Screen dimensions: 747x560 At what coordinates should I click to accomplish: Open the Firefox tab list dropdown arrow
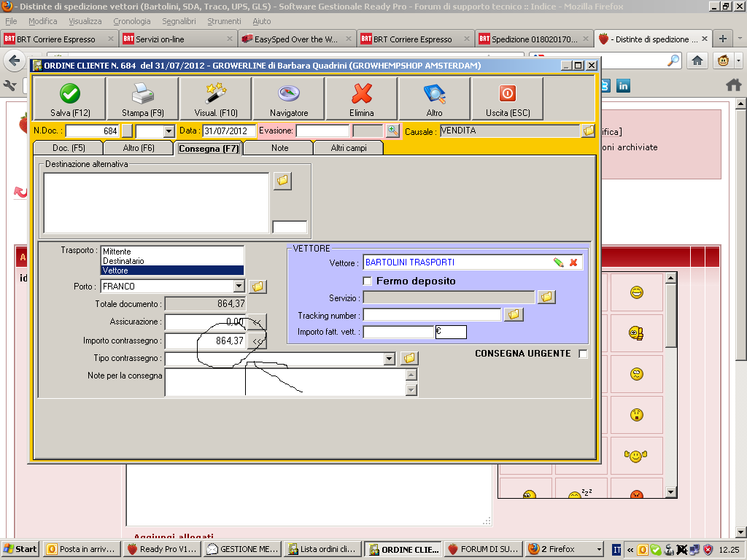click(740, 39)
